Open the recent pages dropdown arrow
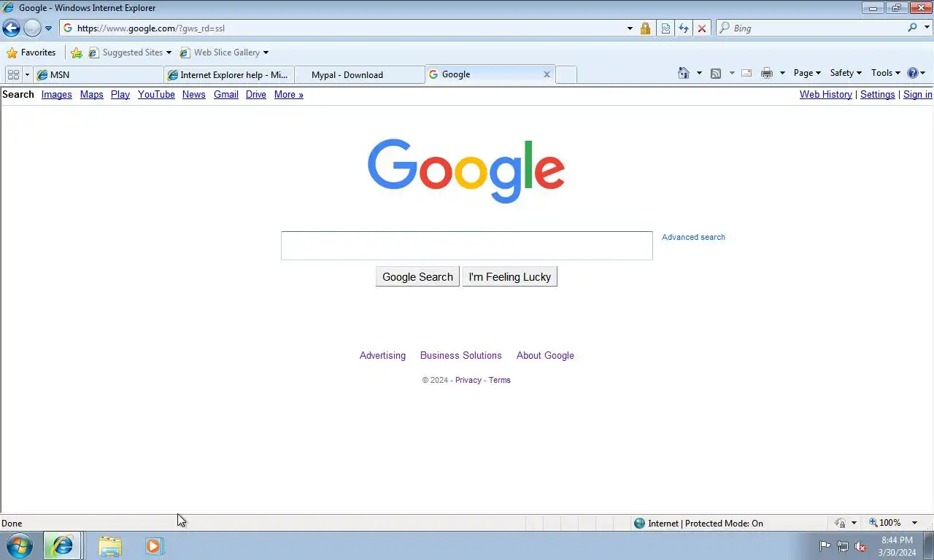 48,28
